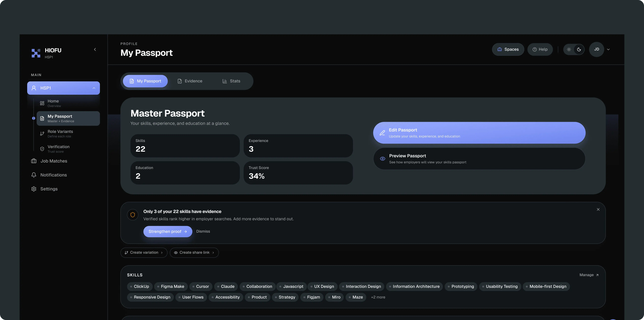This screenshot has width=644, height=320.
Task: Click the Trust Score 34% card
Action: (298, 173)
